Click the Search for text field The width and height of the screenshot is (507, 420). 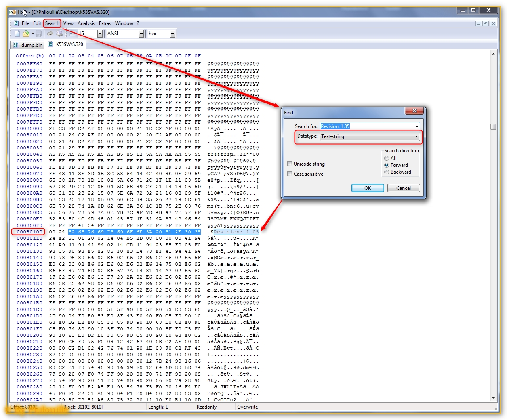pos(367,126)
